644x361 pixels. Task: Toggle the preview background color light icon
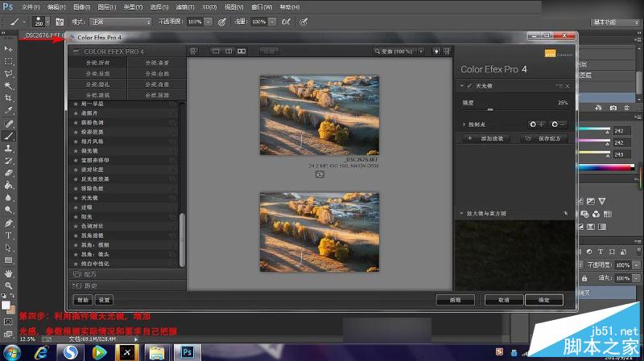pos(436,51)
